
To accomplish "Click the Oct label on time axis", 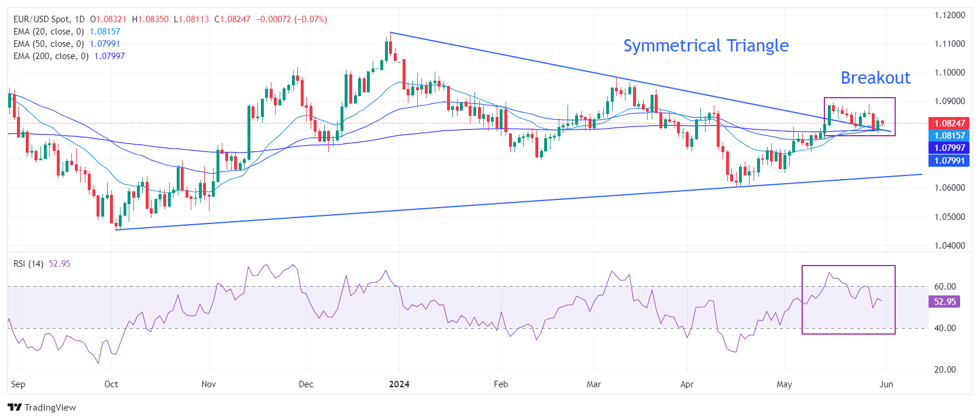I will point(111,384).
